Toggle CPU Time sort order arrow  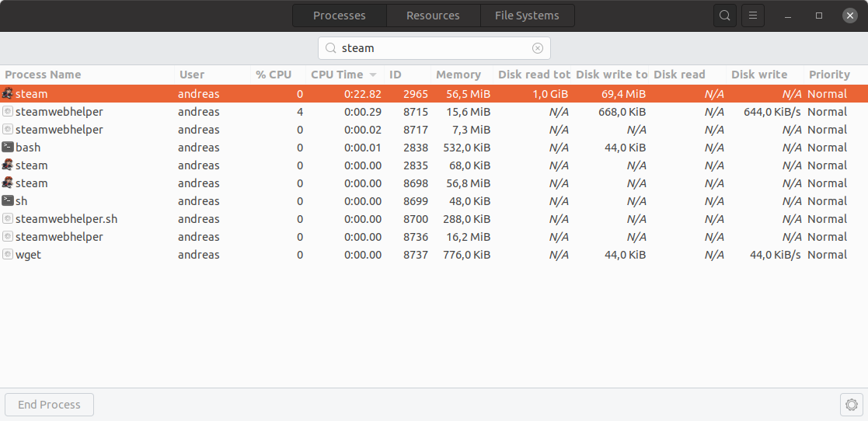pyautogui.click(x=373, y=75)
